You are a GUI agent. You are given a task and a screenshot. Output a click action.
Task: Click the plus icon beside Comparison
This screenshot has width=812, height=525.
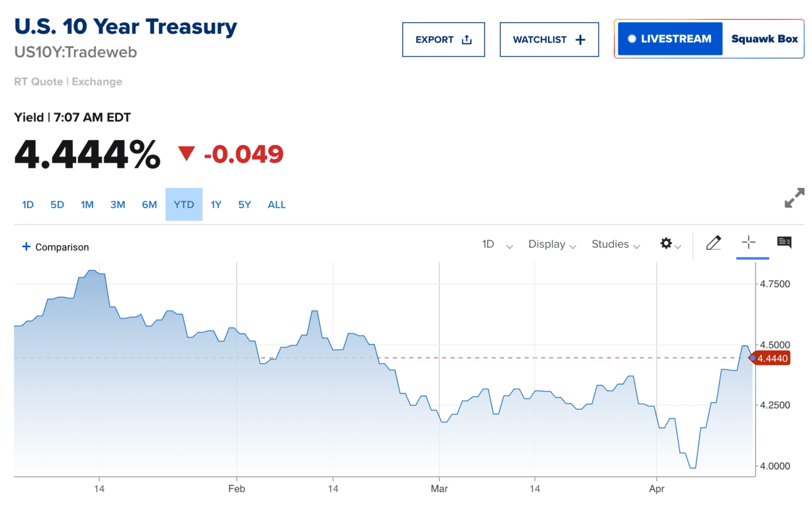(x=26, y=247)
